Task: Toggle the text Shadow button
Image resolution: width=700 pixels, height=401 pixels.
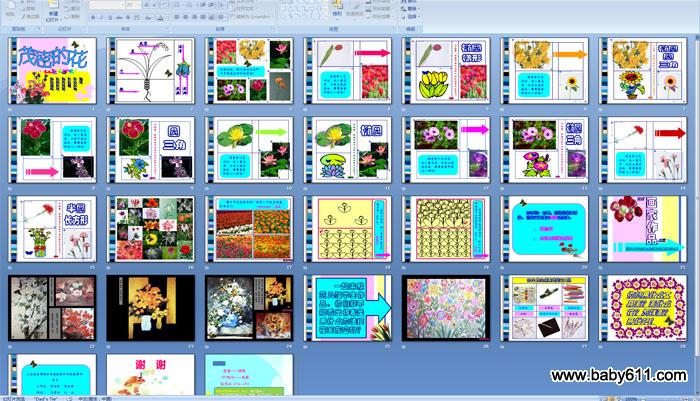Action: point(128,17)
